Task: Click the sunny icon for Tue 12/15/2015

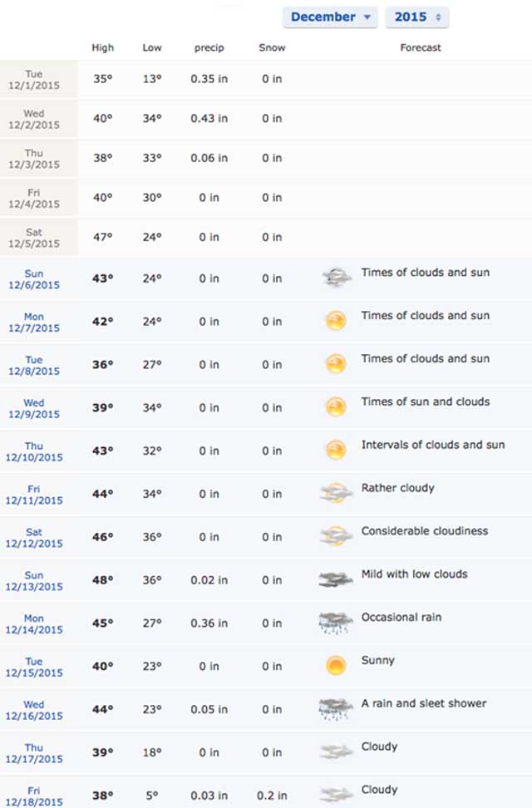Action: pyautogui.click(x=336, y=665)
